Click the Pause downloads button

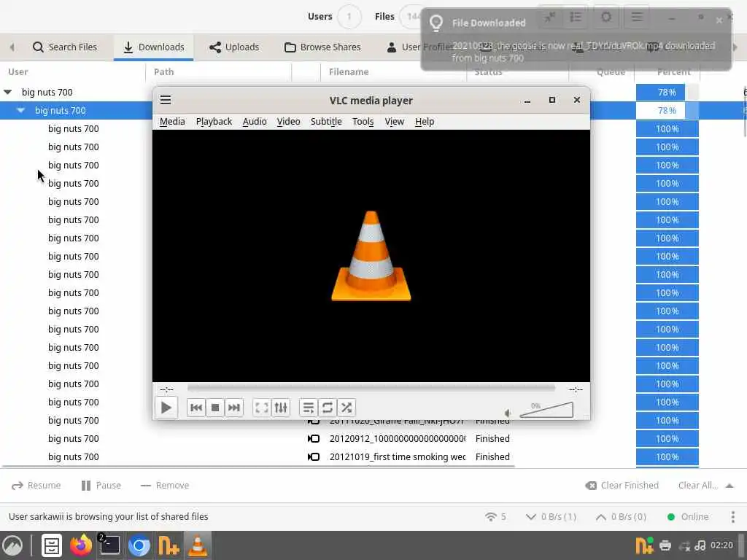[101, 485]
